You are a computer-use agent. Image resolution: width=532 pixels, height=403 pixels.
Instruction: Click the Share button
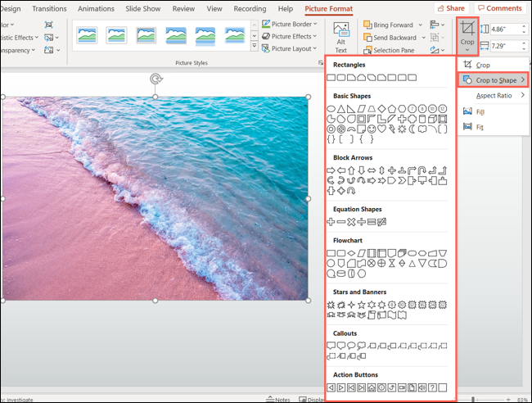point(451,8)
